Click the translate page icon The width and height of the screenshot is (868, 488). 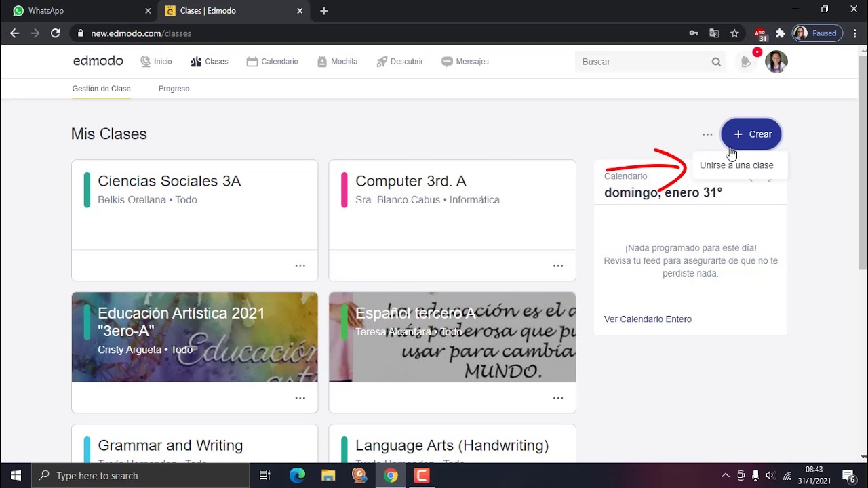point(714,33)
